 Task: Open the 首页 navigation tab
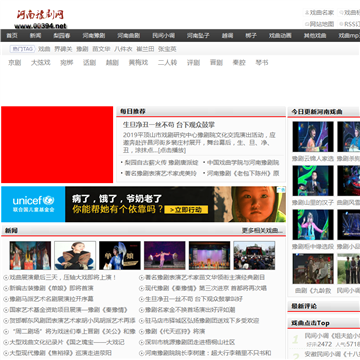tap(12, 35)
